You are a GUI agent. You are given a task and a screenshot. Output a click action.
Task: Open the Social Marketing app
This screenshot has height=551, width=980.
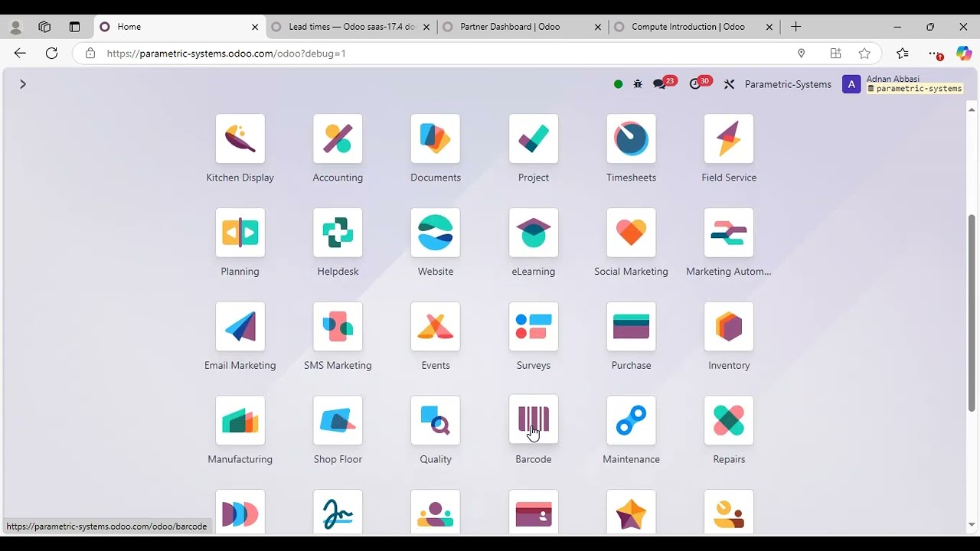[631, 233]
